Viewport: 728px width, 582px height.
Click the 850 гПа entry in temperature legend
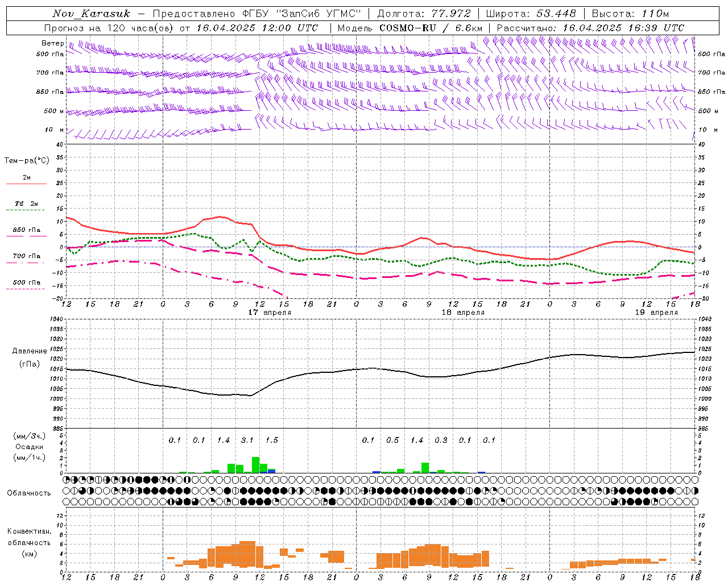tap(27, 230)
